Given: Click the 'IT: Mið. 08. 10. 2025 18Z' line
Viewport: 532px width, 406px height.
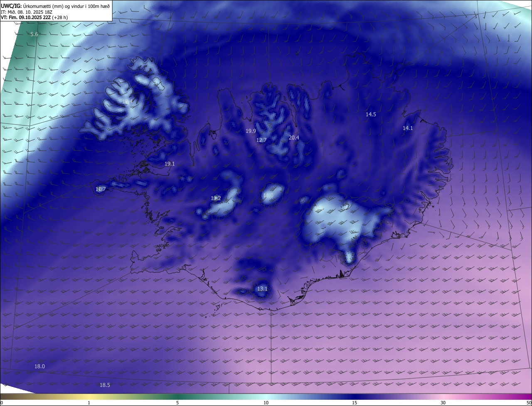Looking at the screenshot, I should click(27, 12).
